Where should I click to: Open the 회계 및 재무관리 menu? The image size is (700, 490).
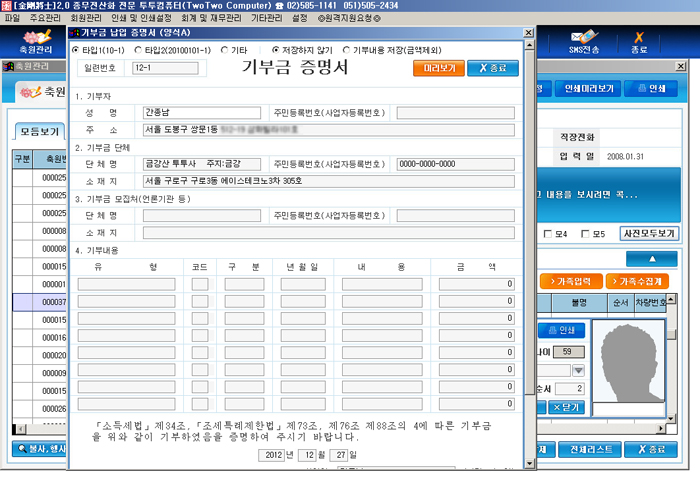211,18
